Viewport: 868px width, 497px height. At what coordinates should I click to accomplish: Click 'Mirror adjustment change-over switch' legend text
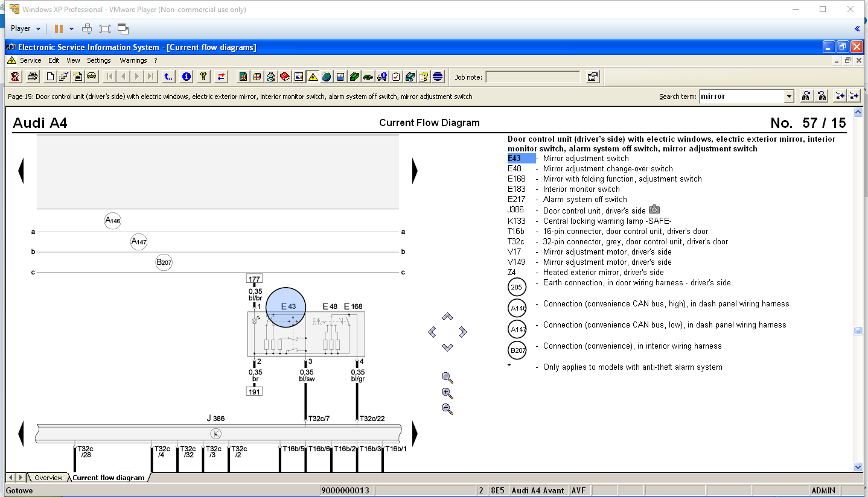point(608,169)
